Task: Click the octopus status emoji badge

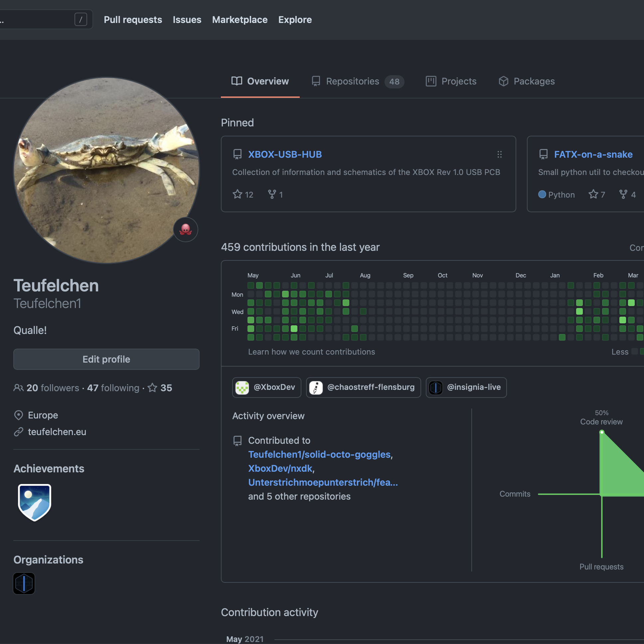Action: 186,230
